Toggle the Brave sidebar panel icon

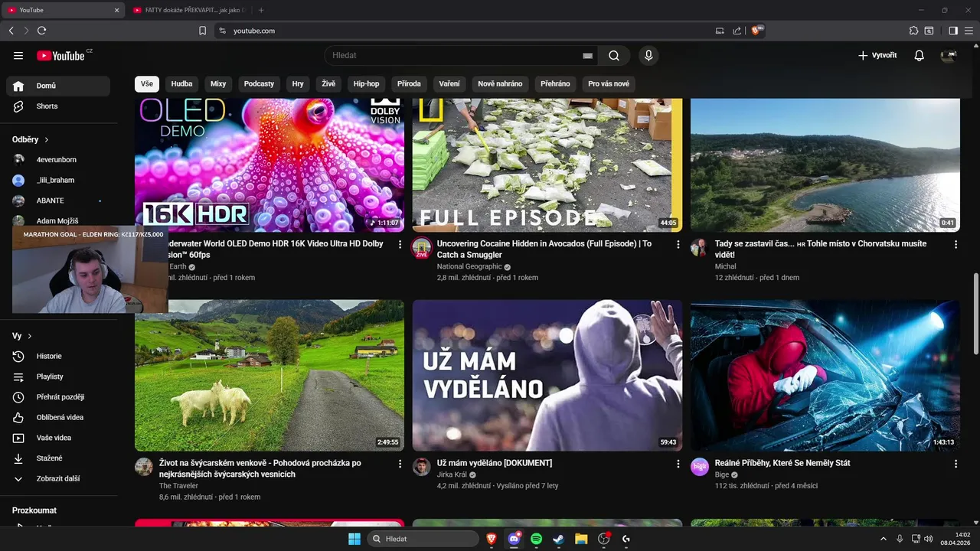(953, 31)
